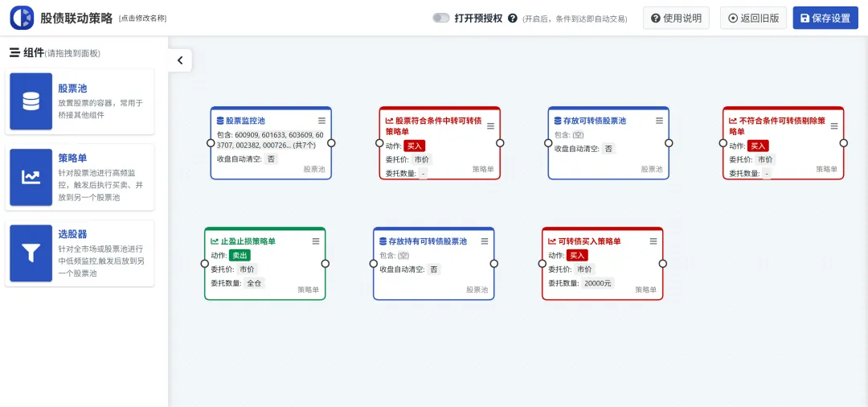Click the red 买入 tag on 可转债买入策略单
868x407 pixels.
click(x=577, y=255)
